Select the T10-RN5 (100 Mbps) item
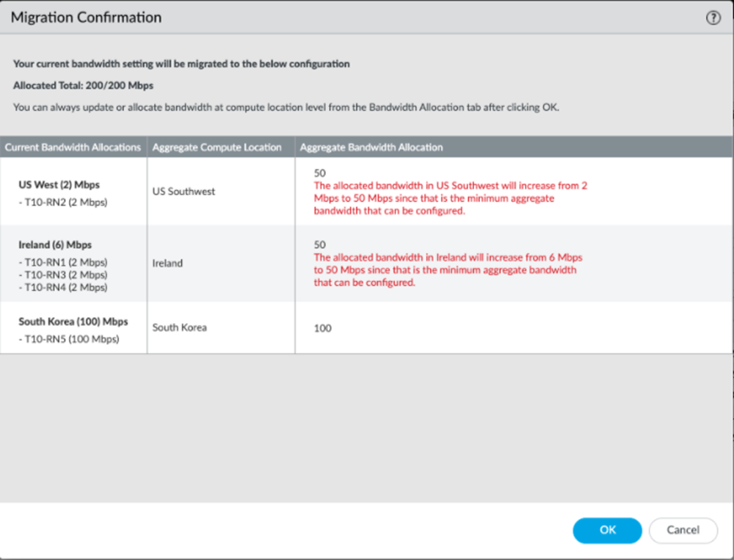Viewport: 734px width, 560px height. (x=68, y=339)
